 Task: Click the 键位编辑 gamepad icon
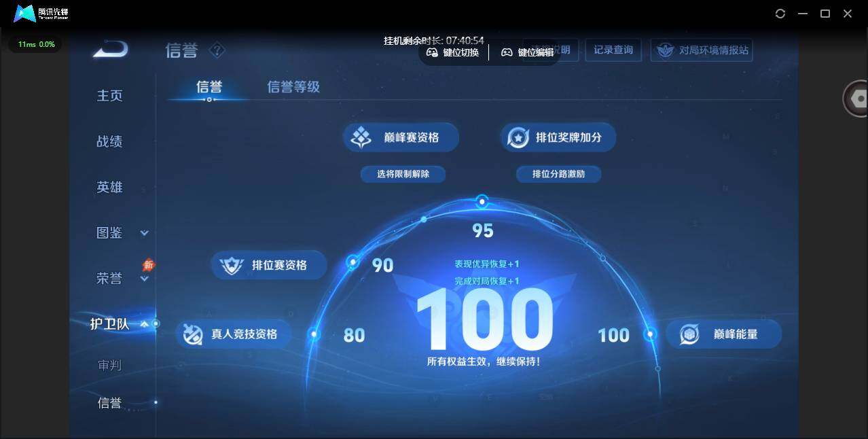pyautogui.click(x=507, y=52)
